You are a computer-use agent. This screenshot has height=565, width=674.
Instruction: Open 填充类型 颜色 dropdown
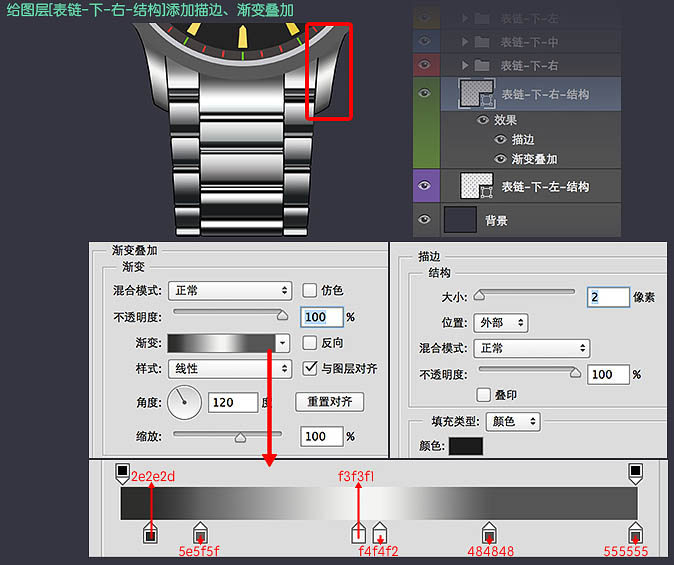point(513,421)
